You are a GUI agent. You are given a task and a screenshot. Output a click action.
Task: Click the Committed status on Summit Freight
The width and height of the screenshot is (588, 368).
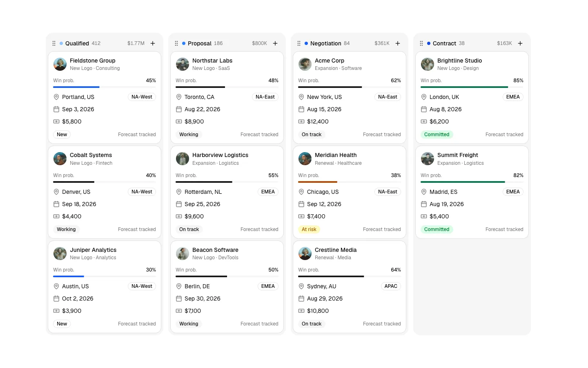click(x=437, y=229)
